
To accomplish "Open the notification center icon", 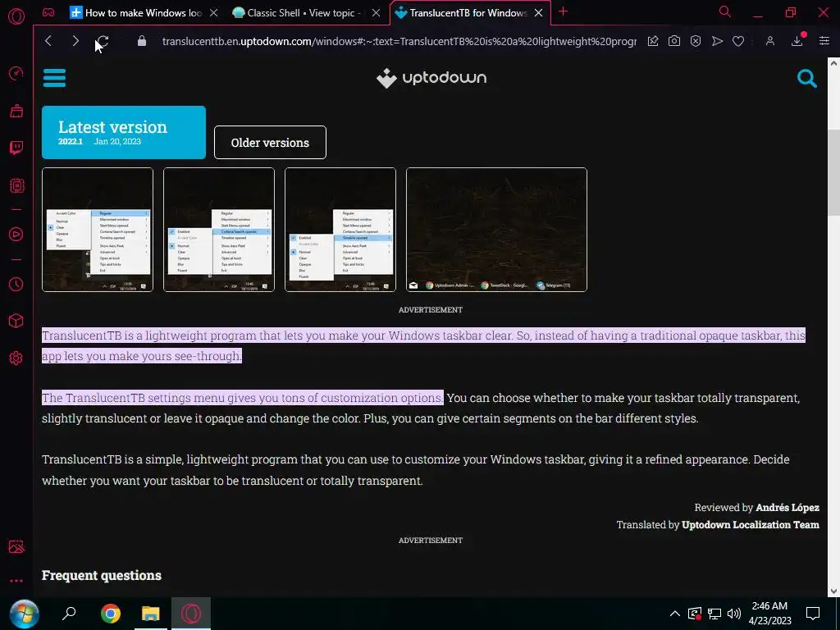I will click(x=813, y=614).
